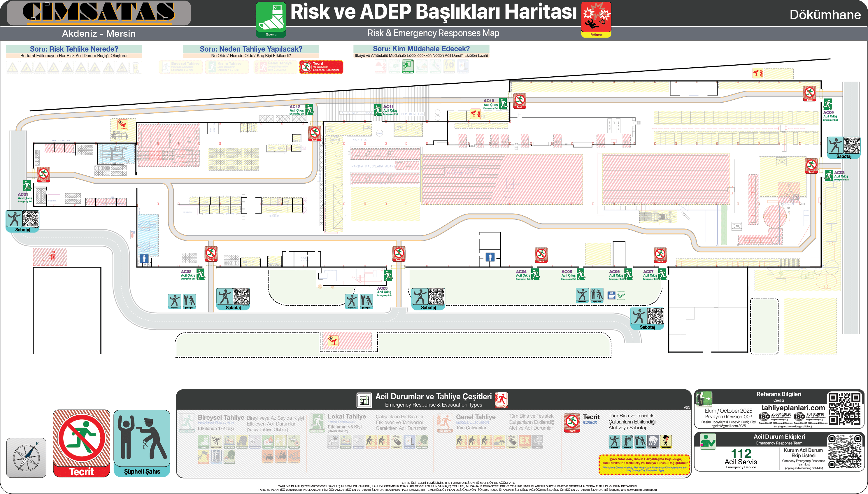Select the Lokal Tahliye legend section

(347, 417)
